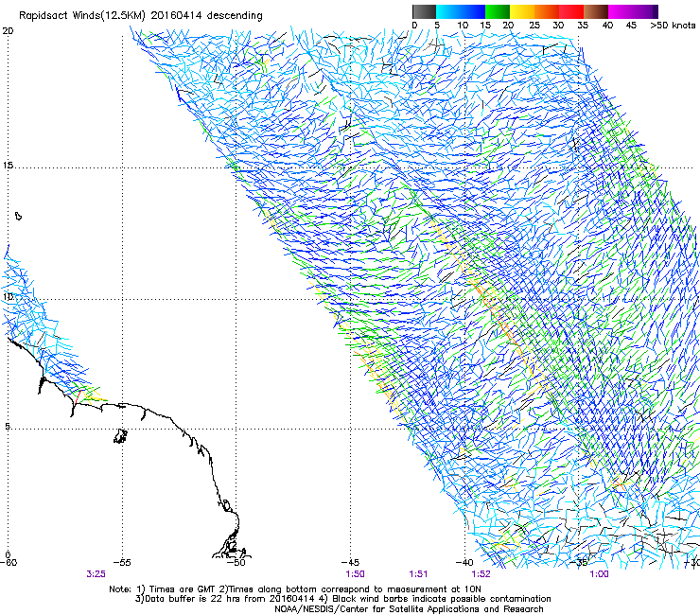
Task: Click the '-50' longitude axis label
Action: pyautogui.click(x=236, y=563)
